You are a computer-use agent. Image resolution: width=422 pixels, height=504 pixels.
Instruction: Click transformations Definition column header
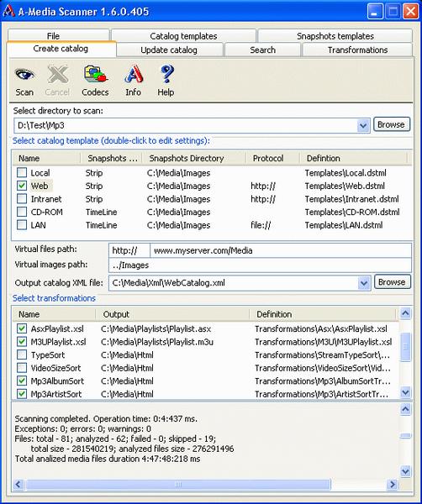tap(323, 314)
